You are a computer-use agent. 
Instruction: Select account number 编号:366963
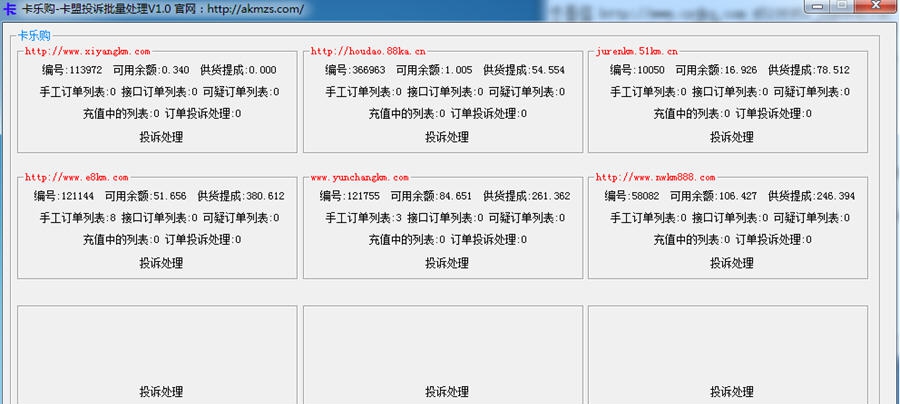(x=355, y=70)
